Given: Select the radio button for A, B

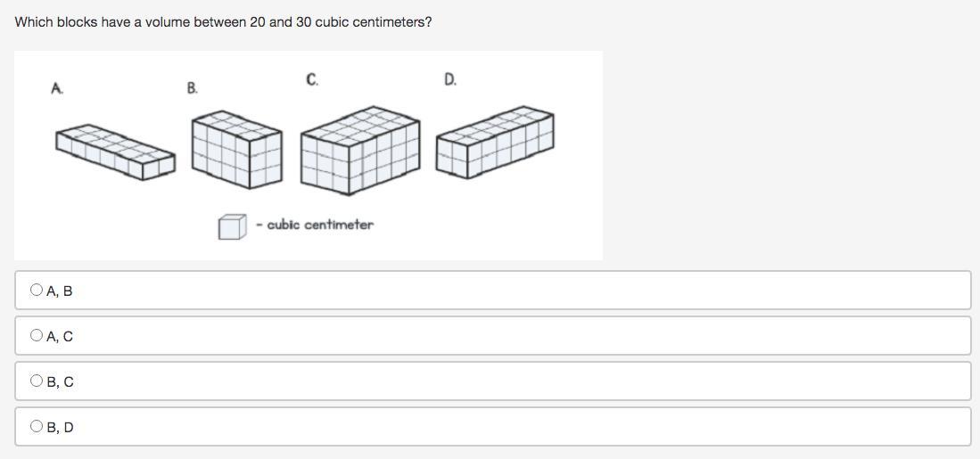Looking at the screenshot, I should pyautogui.click(x=36, y=290).
